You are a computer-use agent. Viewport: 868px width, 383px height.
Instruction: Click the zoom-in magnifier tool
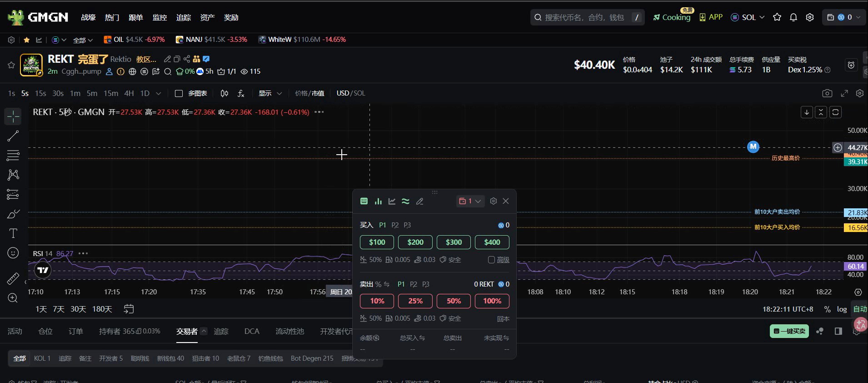point(13,298)
